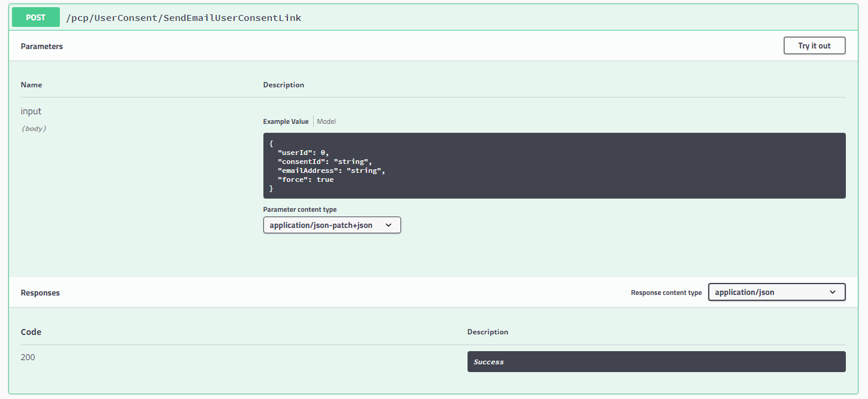The image size is (868, 399).
Task: Click the 200 response code
Action: (x=28, y=357)
